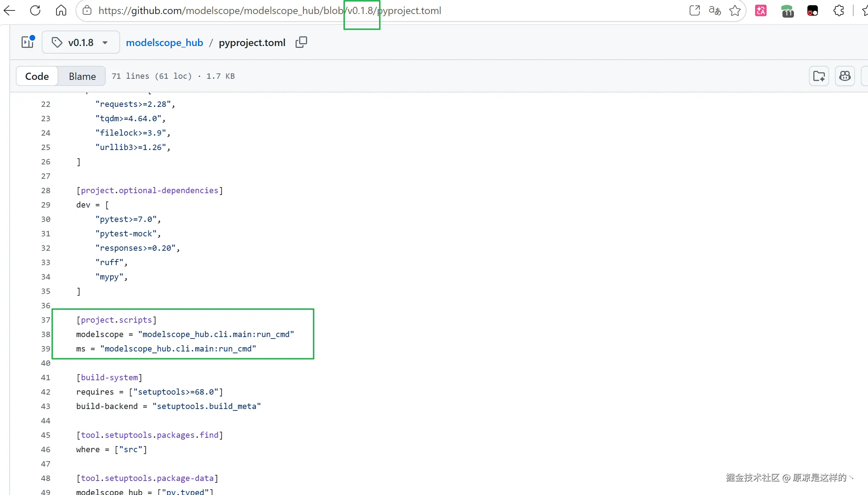Image resolution: width=868 pixels, height=495 pixels.
Task: Bookmark this page with star icon
Action: 735,10
